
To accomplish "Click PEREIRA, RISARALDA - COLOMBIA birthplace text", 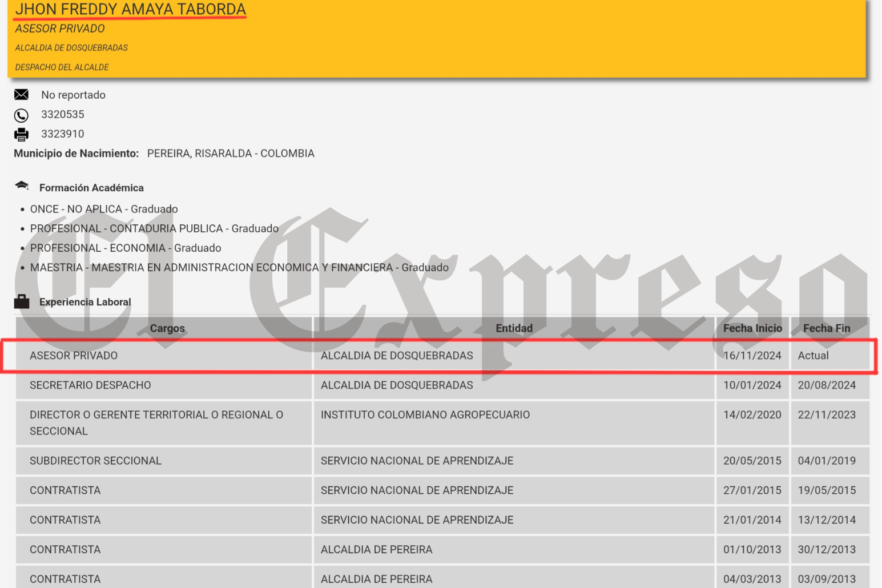I will 230,153.
